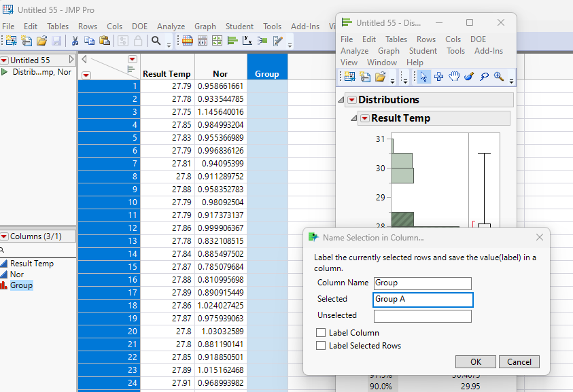Click the Column Name input field

pyautogui.click(x=422, y=283)
